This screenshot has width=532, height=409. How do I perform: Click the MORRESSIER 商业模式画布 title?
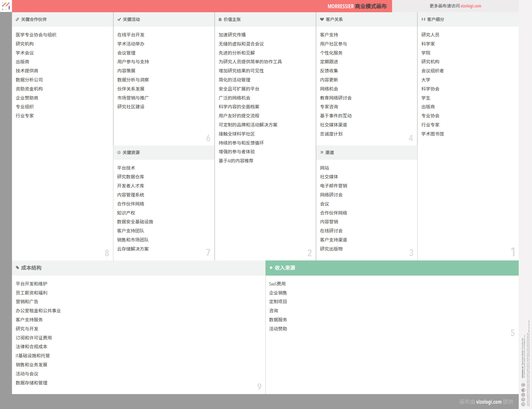coord(357,6)
